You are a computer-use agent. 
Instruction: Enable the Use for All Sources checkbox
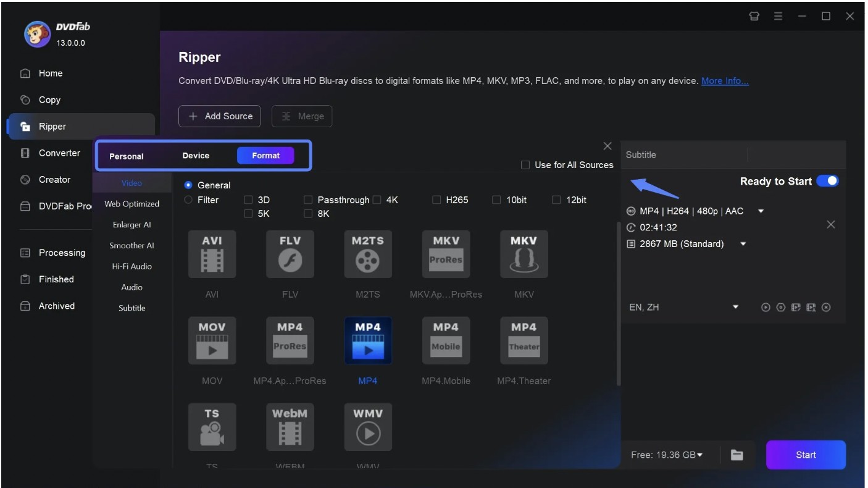click(525, 165)
